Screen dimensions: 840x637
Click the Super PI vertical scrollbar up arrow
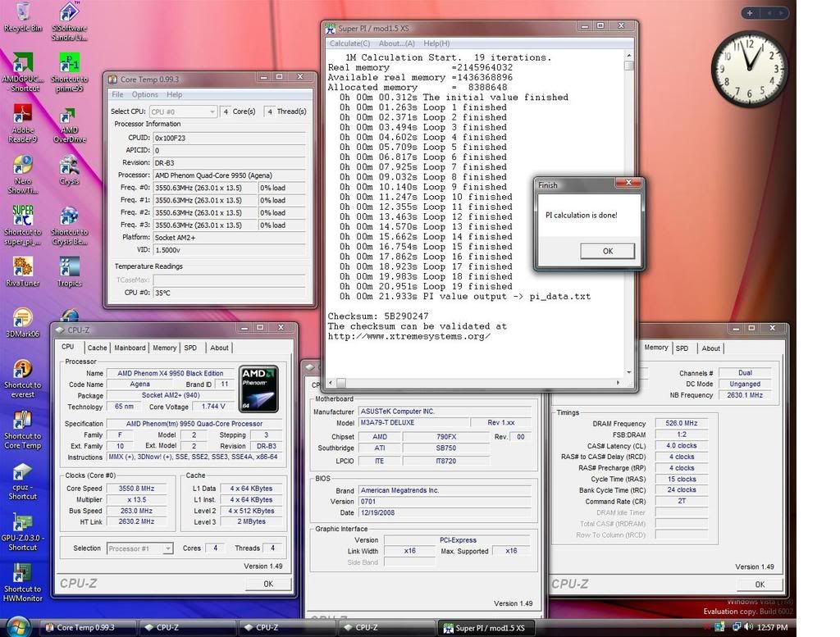point(629,56)
